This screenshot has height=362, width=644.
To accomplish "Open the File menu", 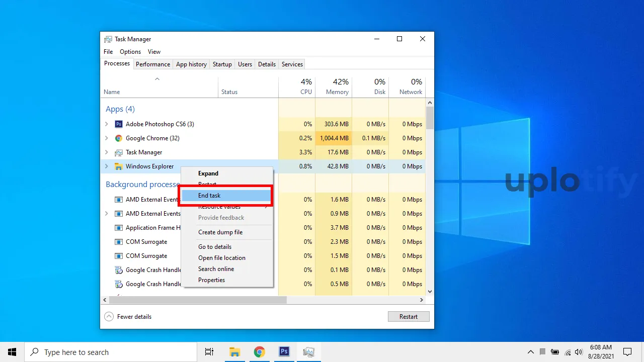I will (108, 52).
